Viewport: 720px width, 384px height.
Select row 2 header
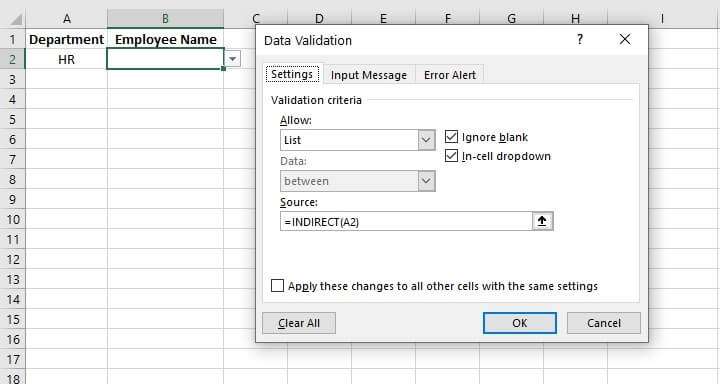(12, 59)
